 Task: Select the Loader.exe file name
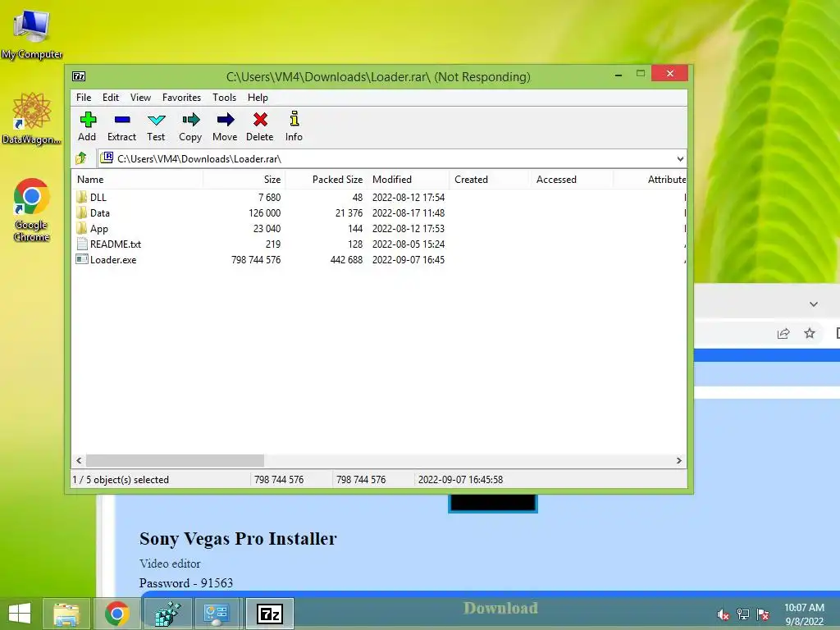click(113, 260)
